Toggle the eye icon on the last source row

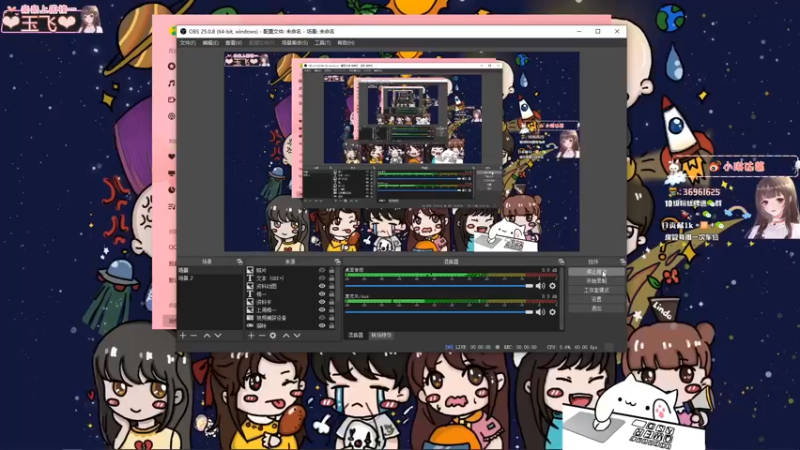[322, 326]
